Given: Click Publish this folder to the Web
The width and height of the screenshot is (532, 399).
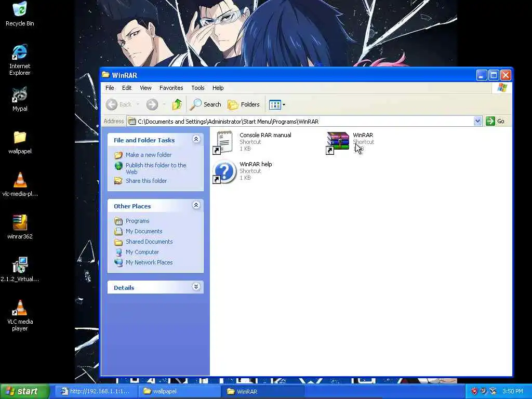Looking at the screenshot, I should 156,168.
